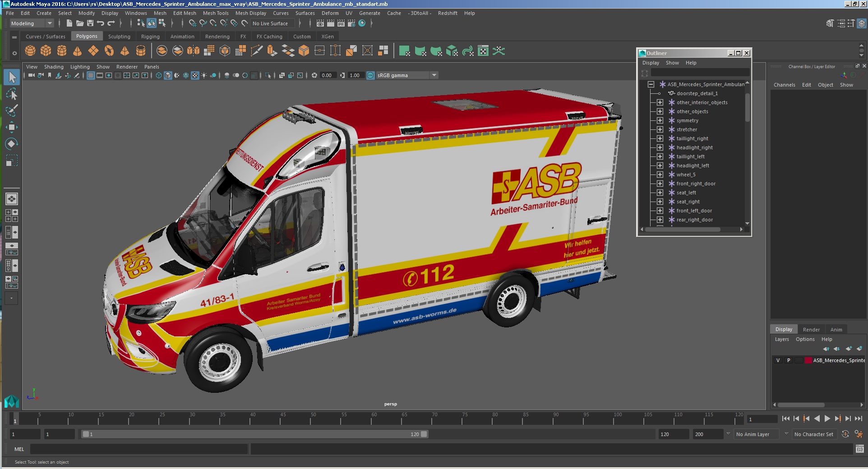Open the sRGB gamma view transform dropdown
The width and height of the screenshot is (868, 469).
click(x=407, y=75)
